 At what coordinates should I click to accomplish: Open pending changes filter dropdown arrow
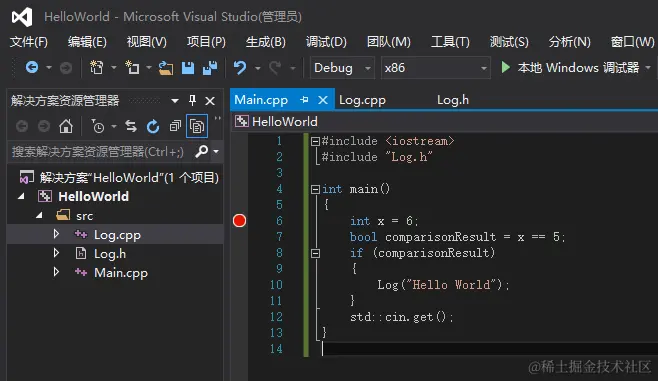[114, 126]
